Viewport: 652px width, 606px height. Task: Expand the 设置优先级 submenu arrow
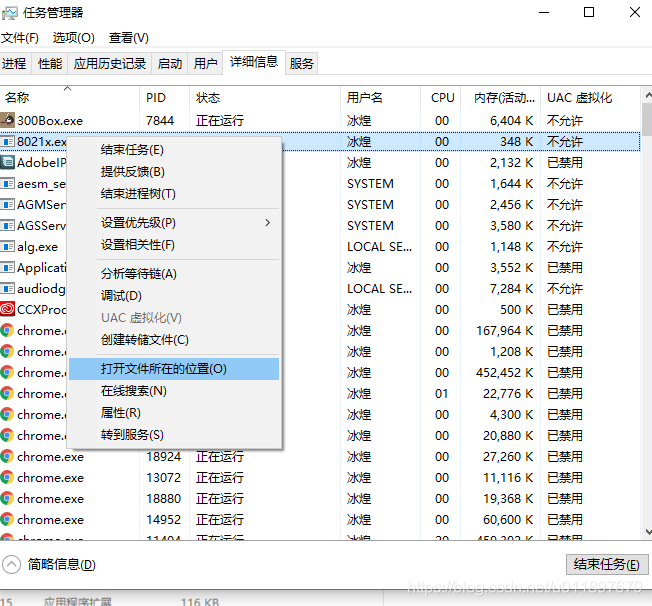(268, 223)
